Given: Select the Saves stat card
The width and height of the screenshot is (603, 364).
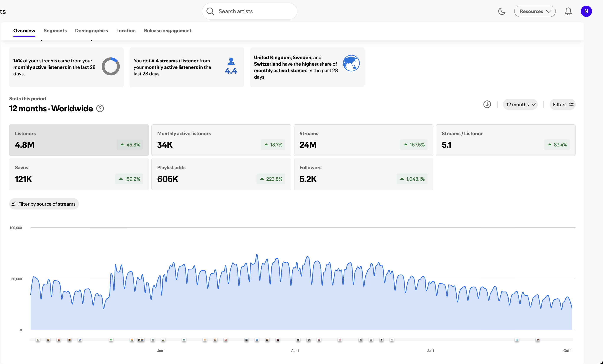Looking at the screenshot, I should (79, 174).
